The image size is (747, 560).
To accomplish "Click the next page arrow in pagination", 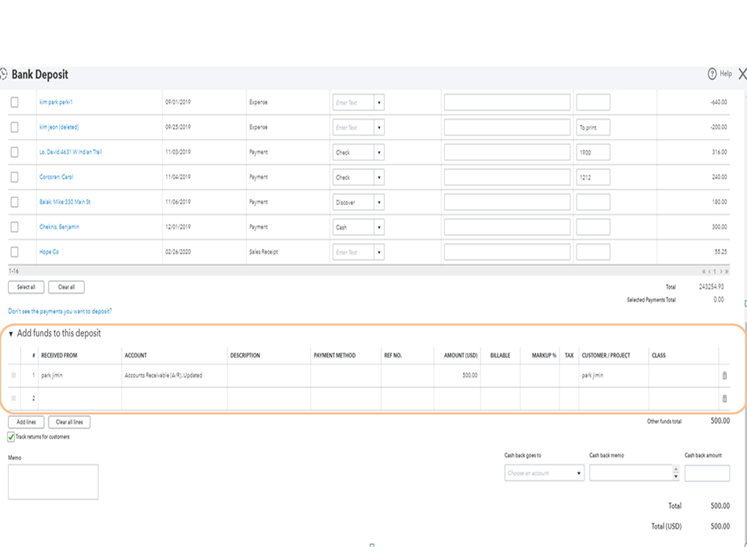I will pyautogui.click(x=722, y=271).
